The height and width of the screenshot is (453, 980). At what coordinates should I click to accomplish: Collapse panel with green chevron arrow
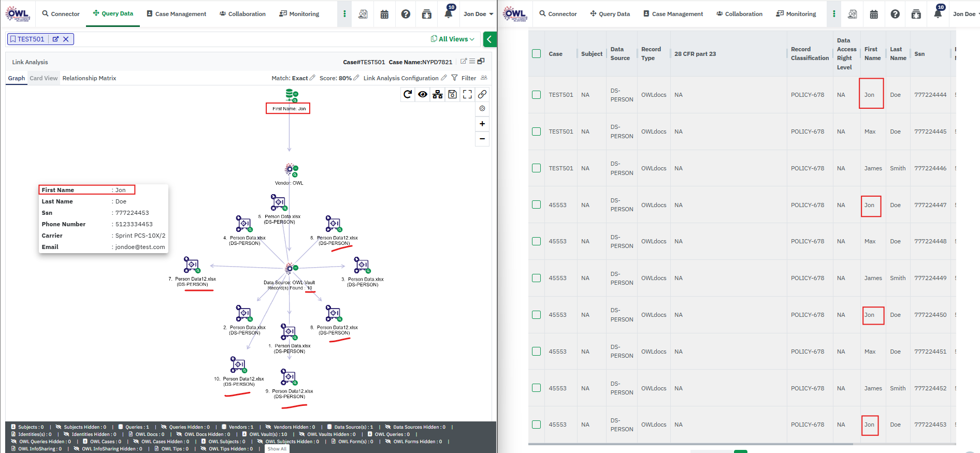click(489, 39)
